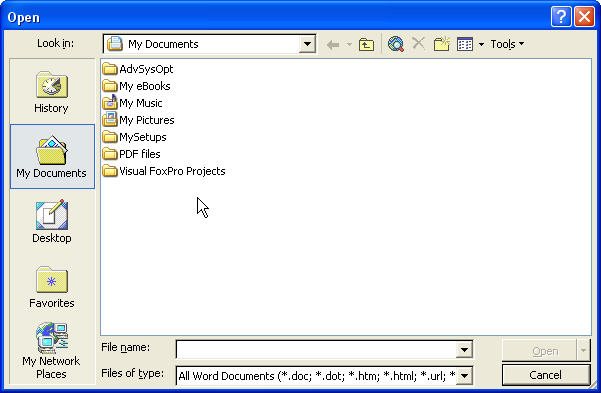Click the Up One Level folder icon
Screen dimensions: 601x393
click(x=366, y=44)
